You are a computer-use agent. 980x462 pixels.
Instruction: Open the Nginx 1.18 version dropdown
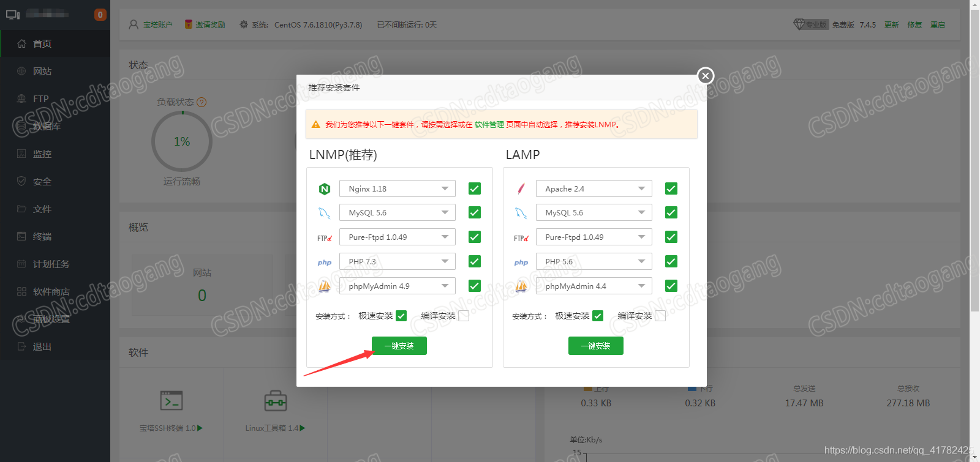click(x=398, y=188)
